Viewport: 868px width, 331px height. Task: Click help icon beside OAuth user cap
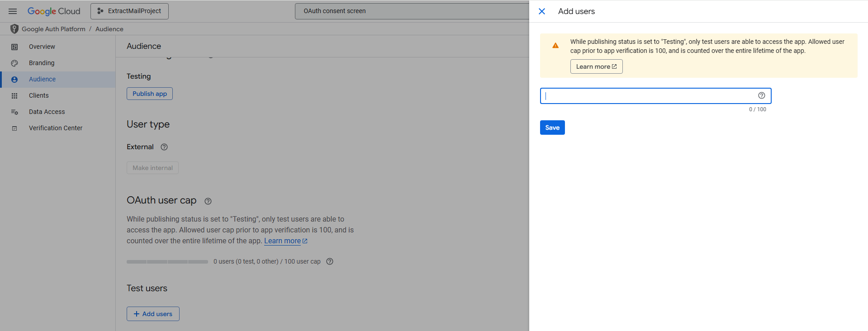point(208,201)
